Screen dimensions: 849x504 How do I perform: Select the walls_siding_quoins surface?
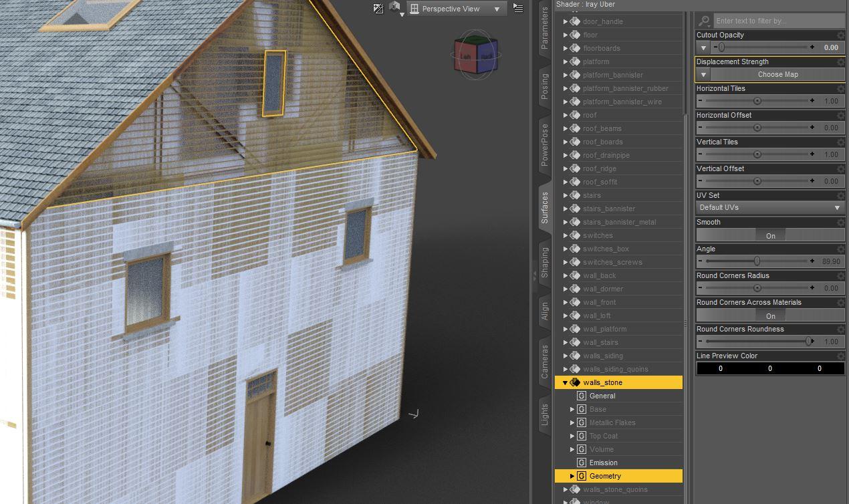[615, 369]
